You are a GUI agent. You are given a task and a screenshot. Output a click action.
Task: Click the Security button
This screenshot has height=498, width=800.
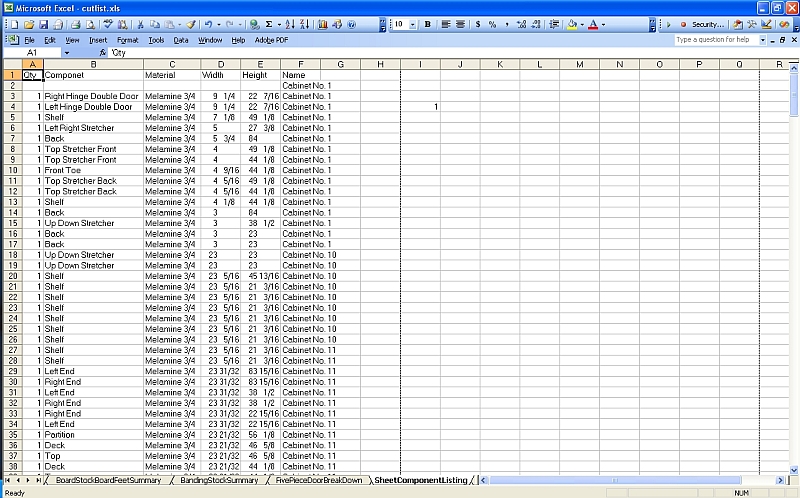click(707, 24)
